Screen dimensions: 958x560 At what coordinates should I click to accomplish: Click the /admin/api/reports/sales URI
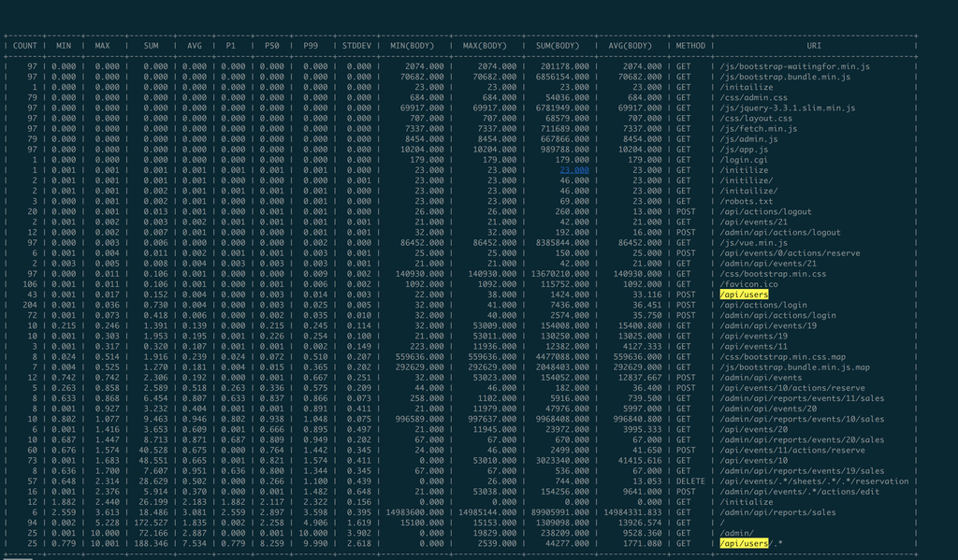tap(777, 513)
